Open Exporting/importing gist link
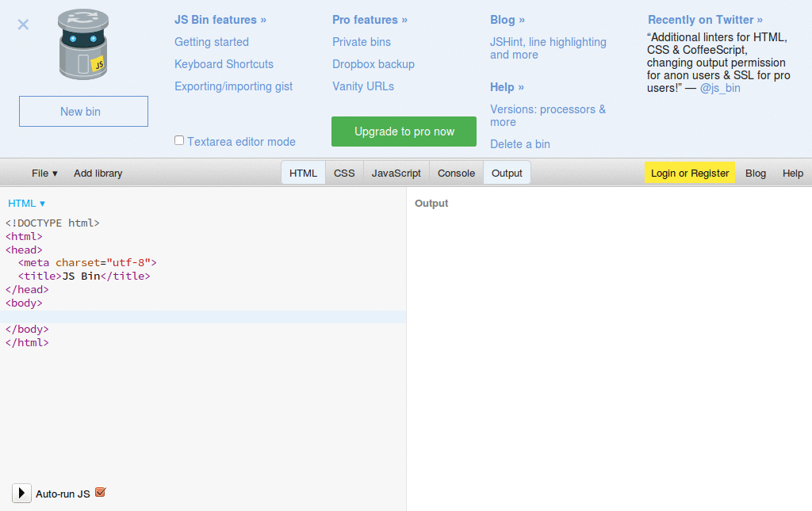Viewport: 812px width, 511px height. pyautogui.click(x=234, y=86)
